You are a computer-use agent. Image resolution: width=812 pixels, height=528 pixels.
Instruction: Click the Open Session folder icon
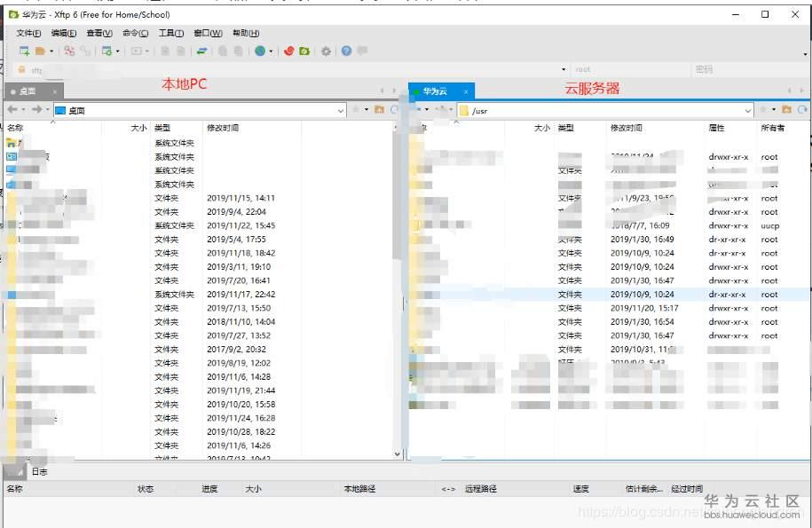[x=41, y=51]
